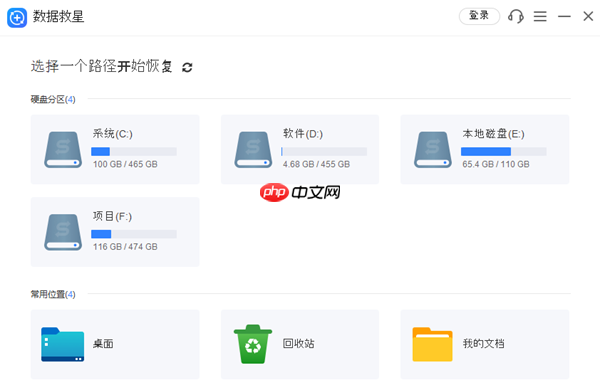The width and height of the screenshot is (600, 385).
Task: Click the 116 GB / 474 GB label
Action: [125, 247]
